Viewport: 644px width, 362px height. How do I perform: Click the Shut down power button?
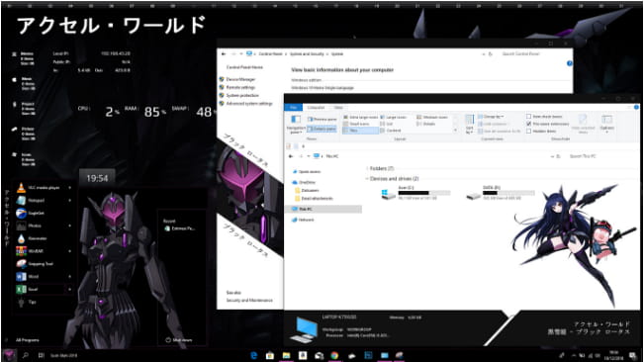[x=179, y=340]
